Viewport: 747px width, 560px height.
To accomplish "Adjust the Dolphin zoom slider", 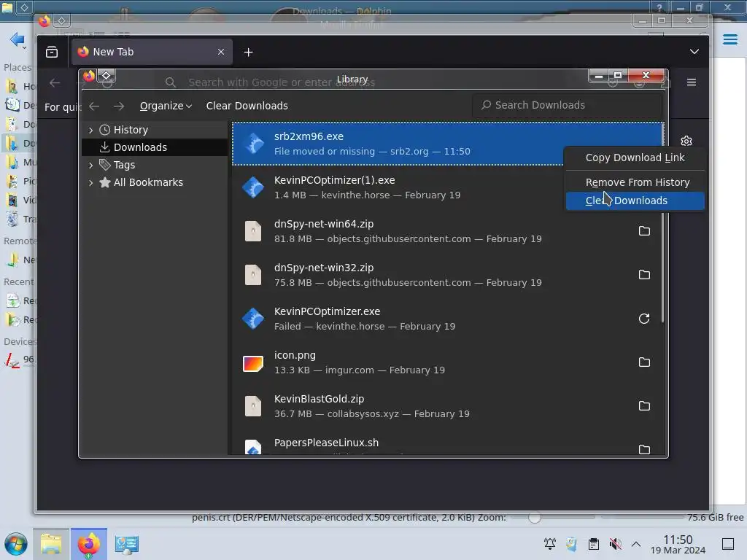I will [535, 517].
